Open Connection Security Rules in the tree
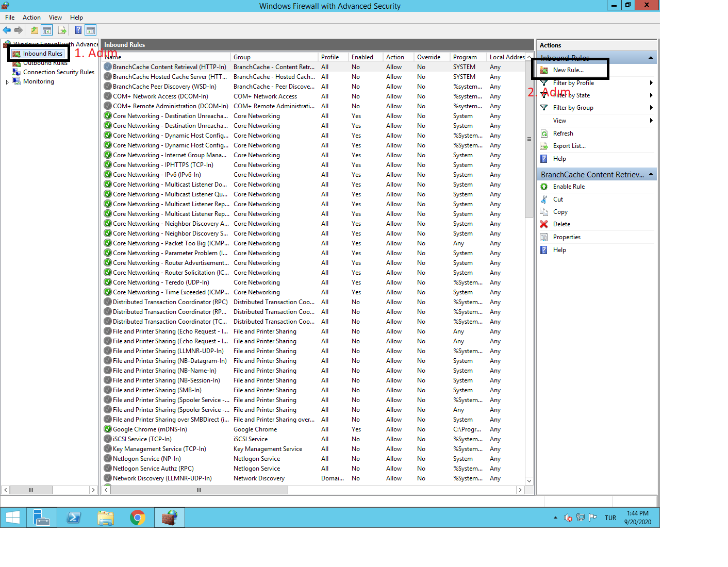This screenshot has height=567, width=728. click(58, 72)
